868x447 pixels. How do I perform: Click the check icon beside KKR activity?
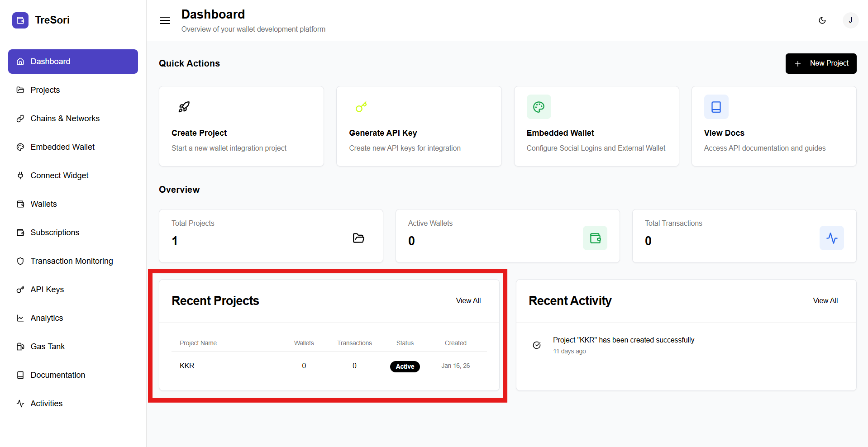(x=537, y=345)
